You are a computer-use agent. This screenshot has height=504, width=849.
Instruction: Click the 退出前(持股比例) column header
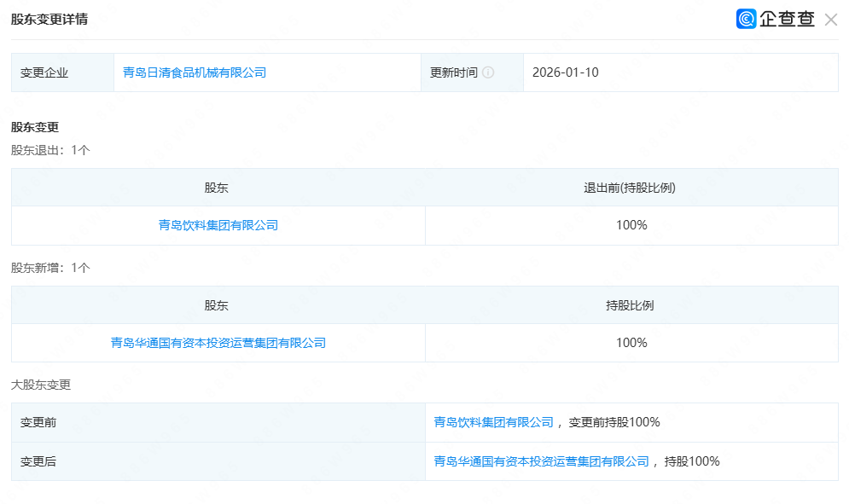(630, 188)
